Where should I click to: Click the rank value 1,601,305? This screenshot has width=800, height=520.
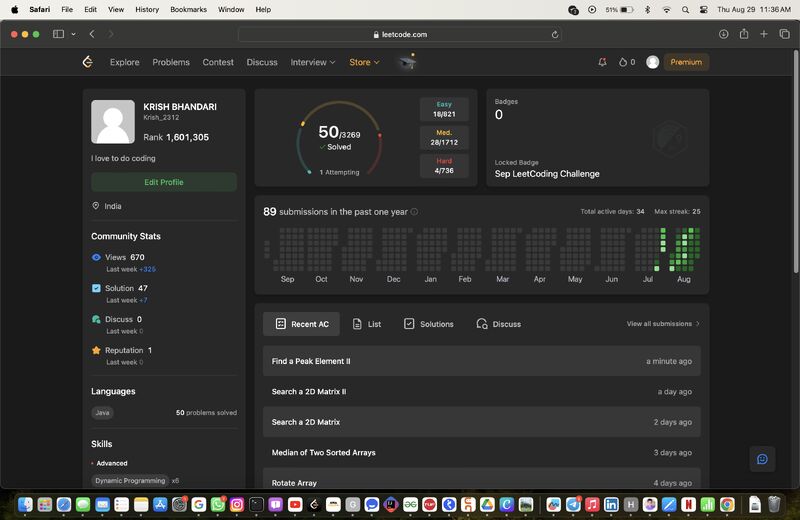[187, 137]
